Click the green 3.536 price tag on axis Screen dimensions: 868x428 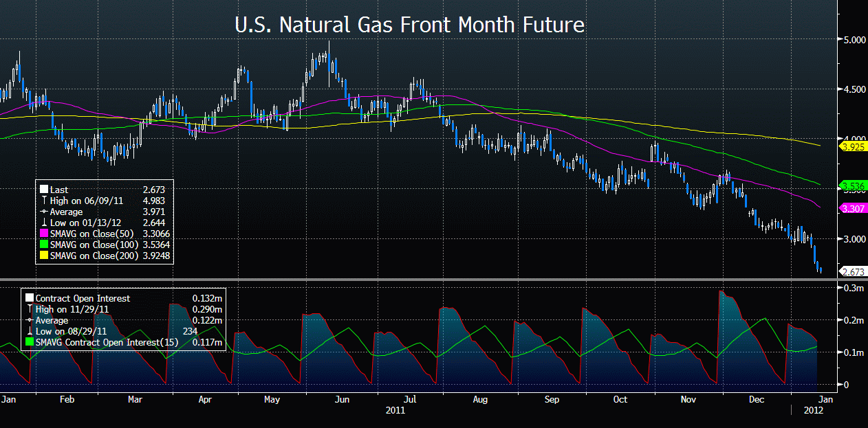[x=852, y=185]
